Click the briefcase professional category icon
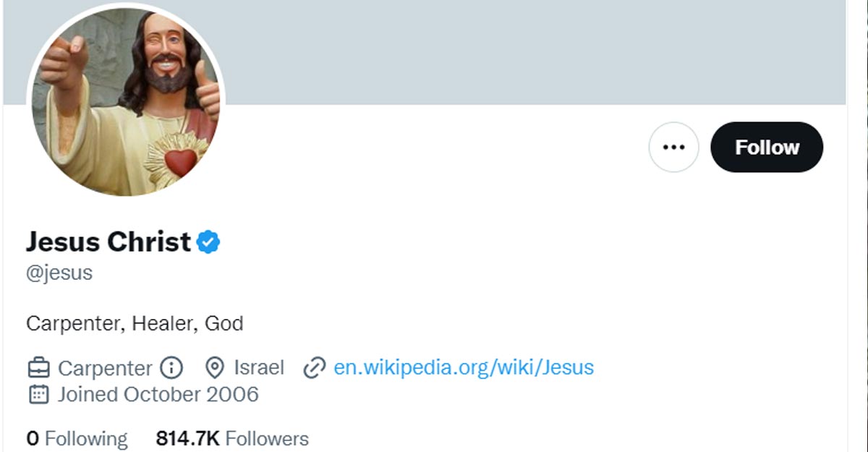Viewport: 868px width, 452px height. (x=38, y=368)
